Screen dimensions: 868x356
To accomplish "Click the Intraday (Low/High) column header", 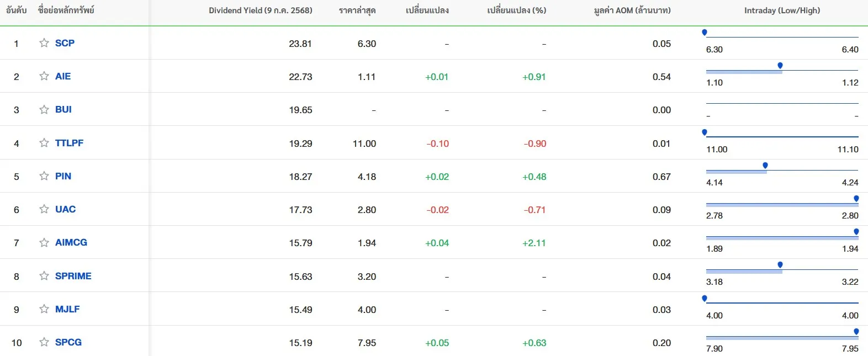I will pyautogui.click(x=783, y=10).
